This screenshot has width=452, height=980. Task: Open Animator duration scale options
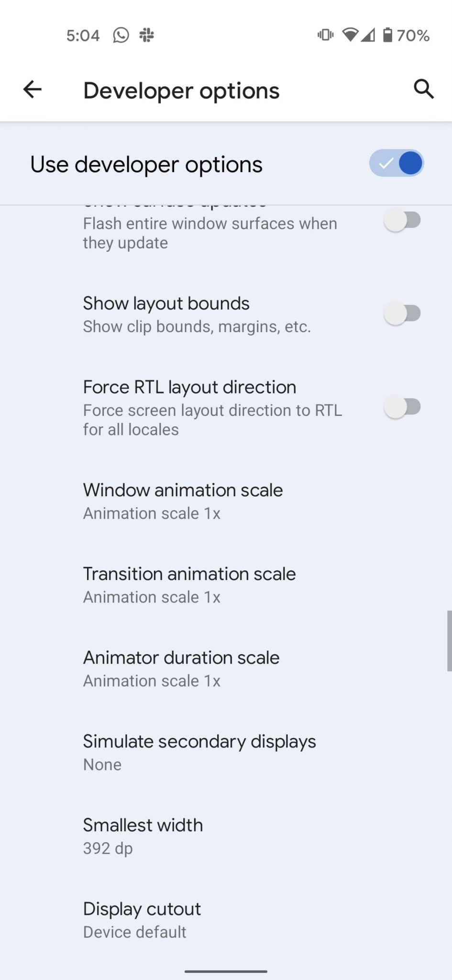[x=181, y=668]
